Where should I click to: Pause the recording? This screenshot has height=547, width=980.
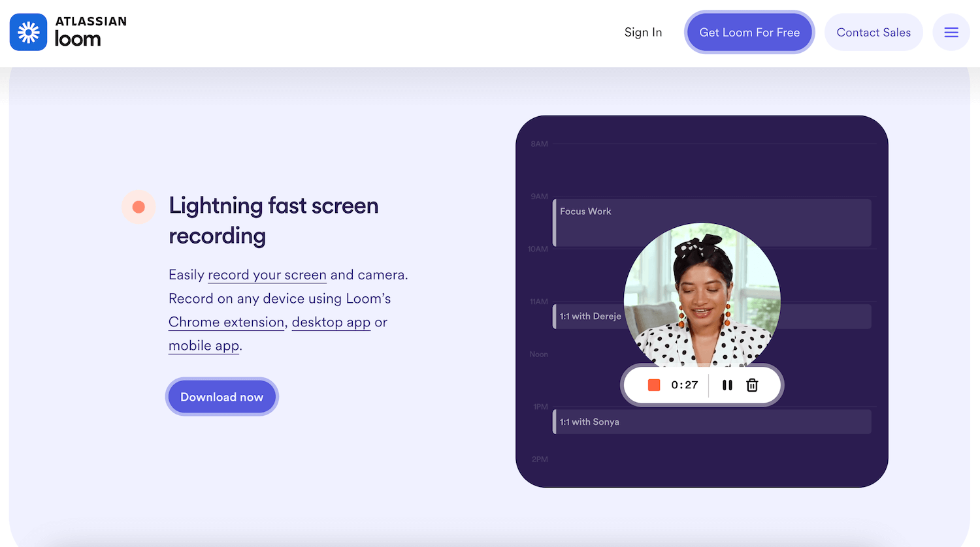coord(727,385)
